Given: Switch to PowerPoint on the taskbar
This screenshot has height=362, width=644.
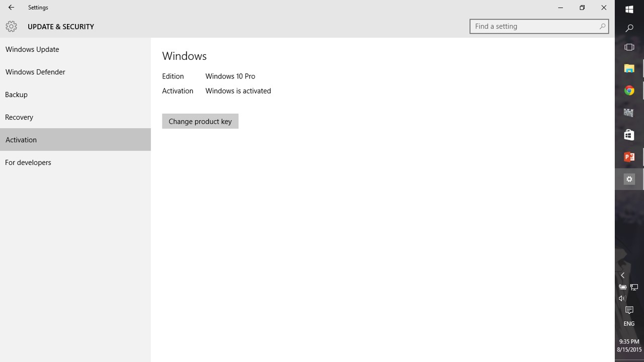Looking at the screenshot, I should (629, 157).
